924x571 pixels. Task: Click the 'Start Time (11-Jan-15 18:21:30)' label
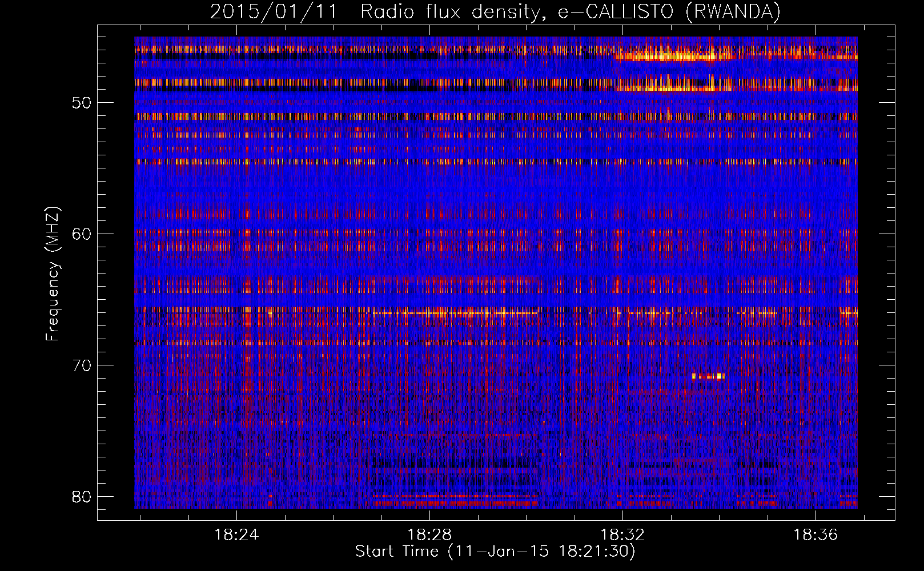pyautogui.click(x=495, y=552)
